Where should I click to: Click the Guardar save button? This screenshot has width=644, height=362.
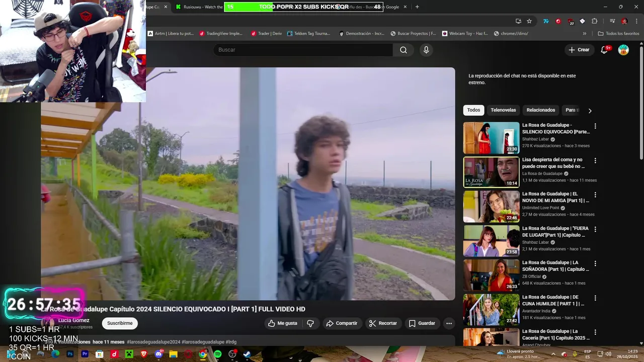point(422,323)
